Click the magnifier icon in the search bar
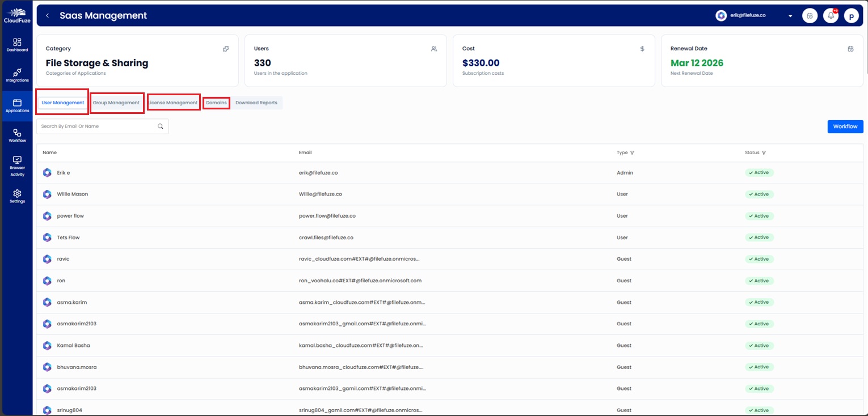The height and width of the screenshot is (416, 868). [161, 126]
